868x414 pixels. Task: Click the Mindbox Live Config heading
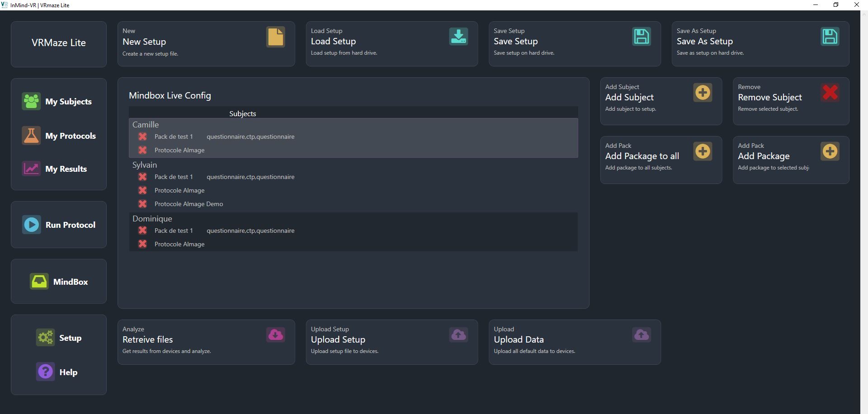[170, 95]
